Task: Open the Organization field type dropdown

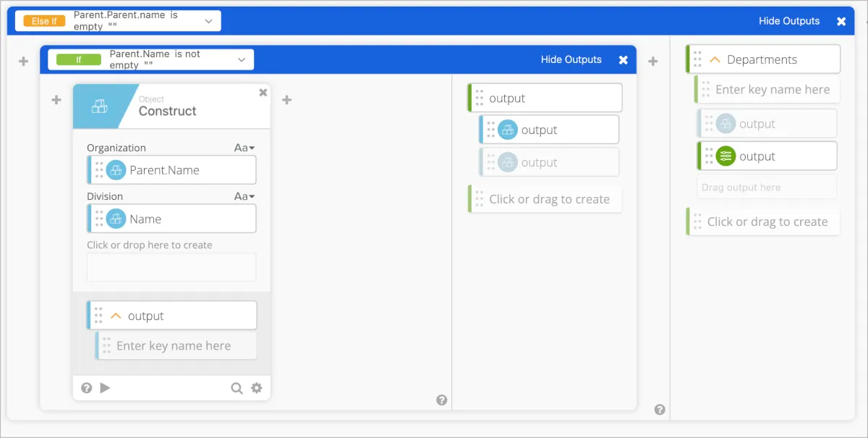Action: pyautogui.click(x=245, y=148)
